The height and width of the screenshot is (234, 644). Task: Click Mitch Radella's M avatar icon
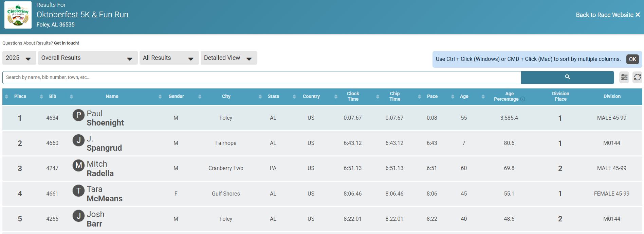coord(78,165)
